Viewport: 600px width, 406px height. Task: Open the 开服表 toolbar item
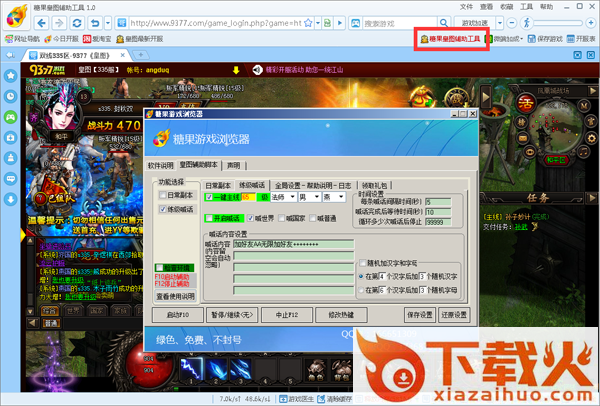tap(581, 39)
